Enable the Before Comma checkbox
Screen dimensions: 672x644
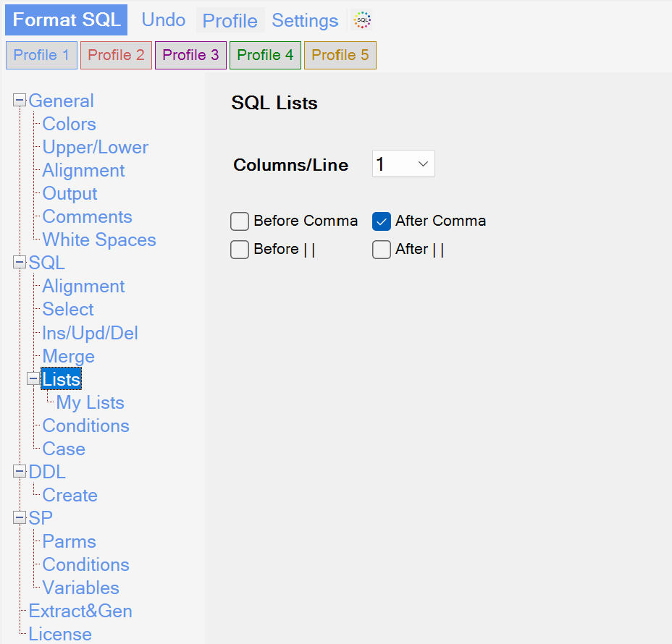coord(240,221)
